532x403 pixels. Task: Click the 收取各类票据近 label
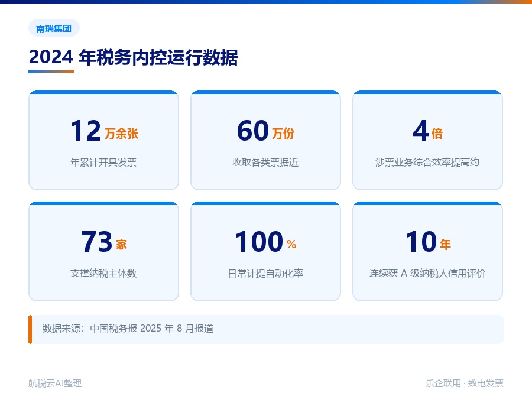click(265, 162)
